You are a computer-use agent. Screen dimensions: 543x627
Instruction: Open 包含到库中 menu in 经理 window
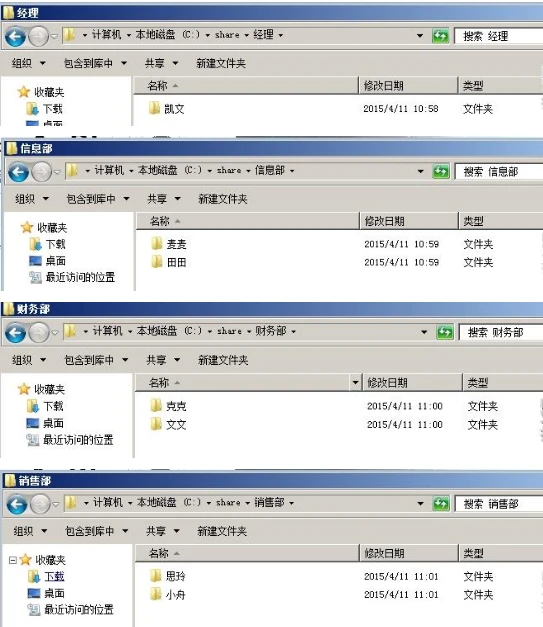tap(95, 63)
